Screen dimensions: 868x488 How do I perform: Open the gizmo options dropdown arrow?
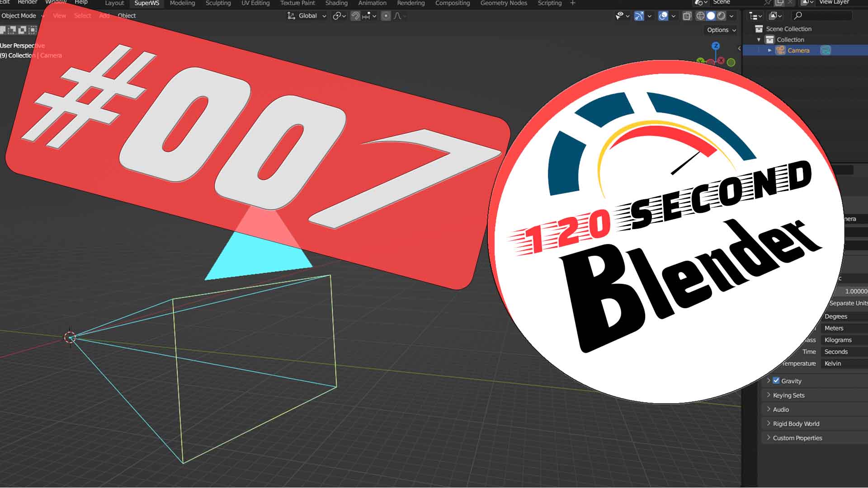pyautogui.click(x=650, y=16)
